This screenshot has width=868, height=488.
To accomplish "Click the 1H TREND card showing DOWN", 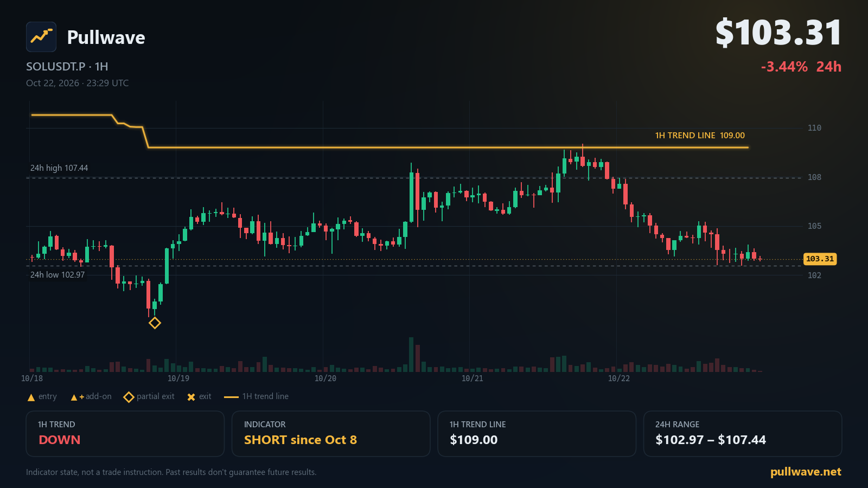I will pos(125,434).
